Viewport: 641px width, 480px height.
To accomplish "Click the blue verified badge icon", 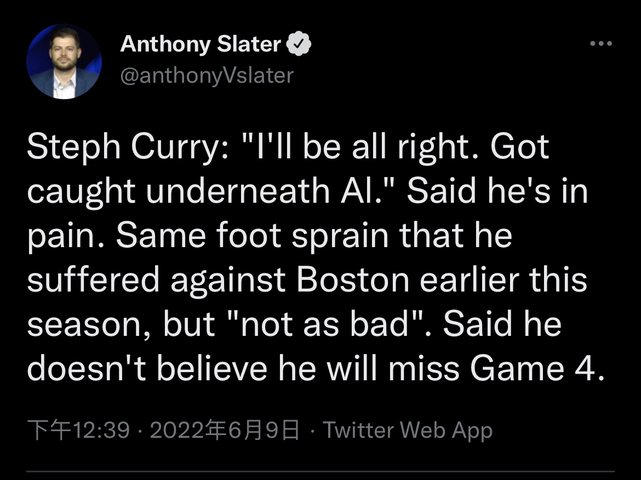I will coord(300,44).
